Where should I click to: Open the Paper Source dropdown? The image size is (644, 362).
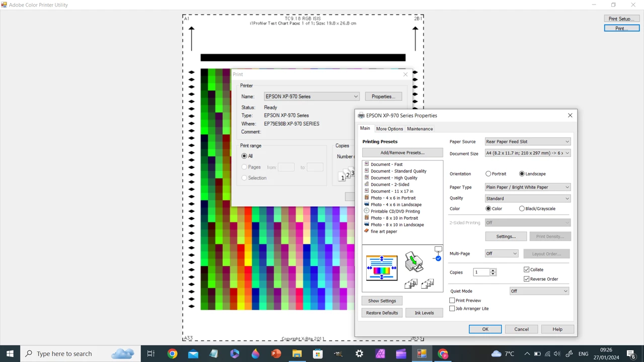[x=528, y=142]
